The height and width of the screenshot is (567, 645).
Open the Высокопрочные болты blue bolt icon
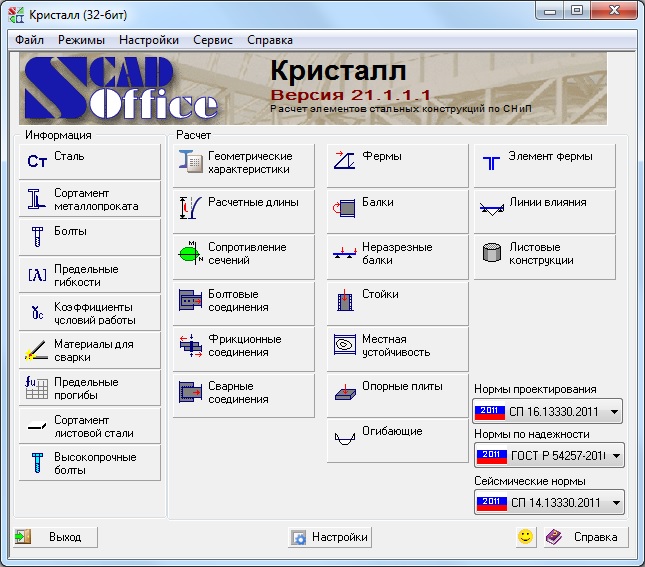pyautogui.click(x=37, y=462)
